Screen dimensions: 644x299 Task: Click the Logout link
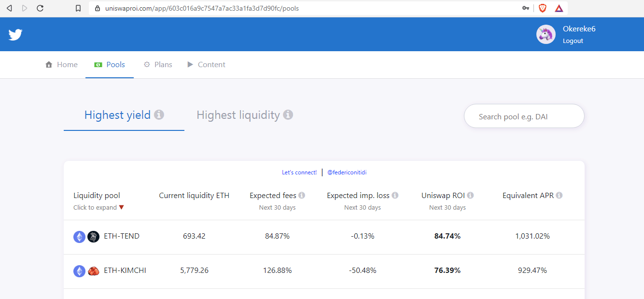click(x=573, y=41)
